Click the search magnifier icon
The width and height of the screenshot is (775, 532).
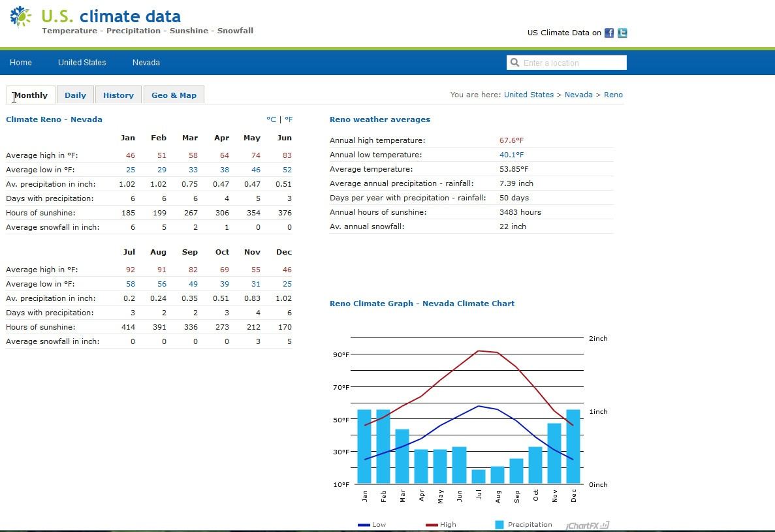point(514,63)
